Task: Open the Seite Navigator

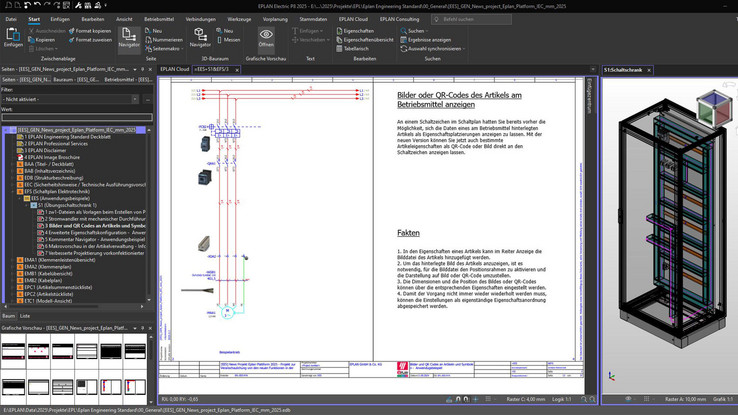Action: tap(129, 38)
